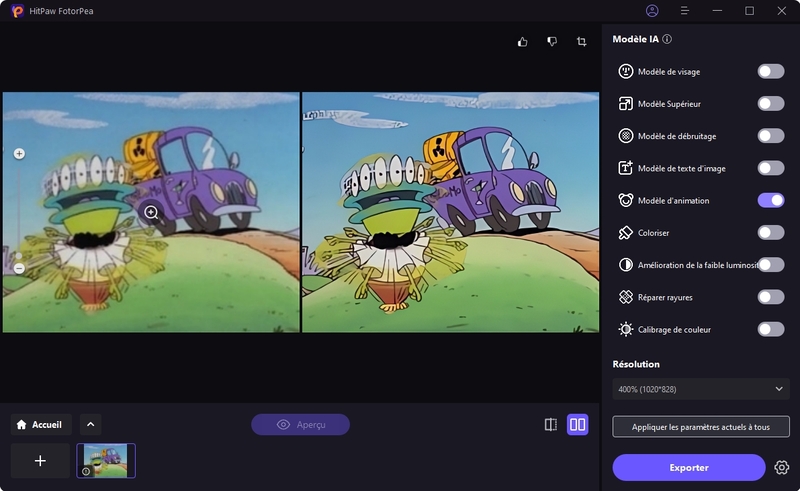Click the Modèle d'animation label text
800x491 pixels.
point(673,201)
